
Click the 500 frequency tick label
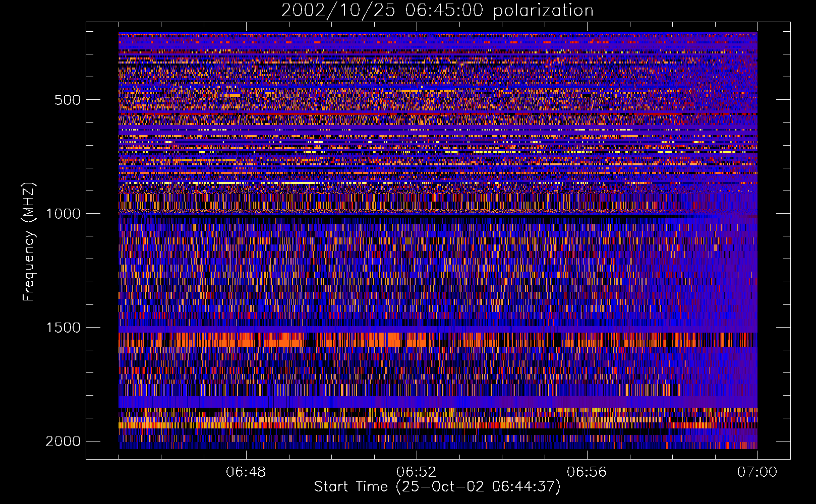pyautogui.click(x=68, y=100)
